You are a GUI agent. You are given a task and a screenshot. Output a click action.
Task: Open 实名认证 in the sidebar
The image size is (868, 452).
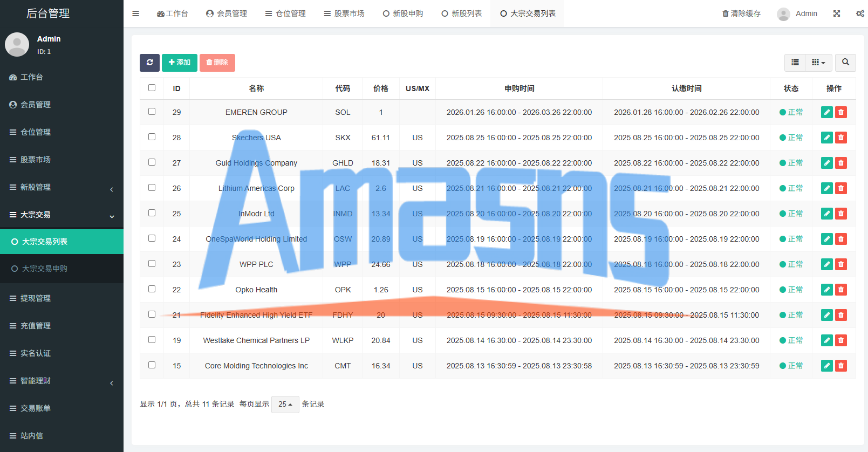tap(61, 353)
